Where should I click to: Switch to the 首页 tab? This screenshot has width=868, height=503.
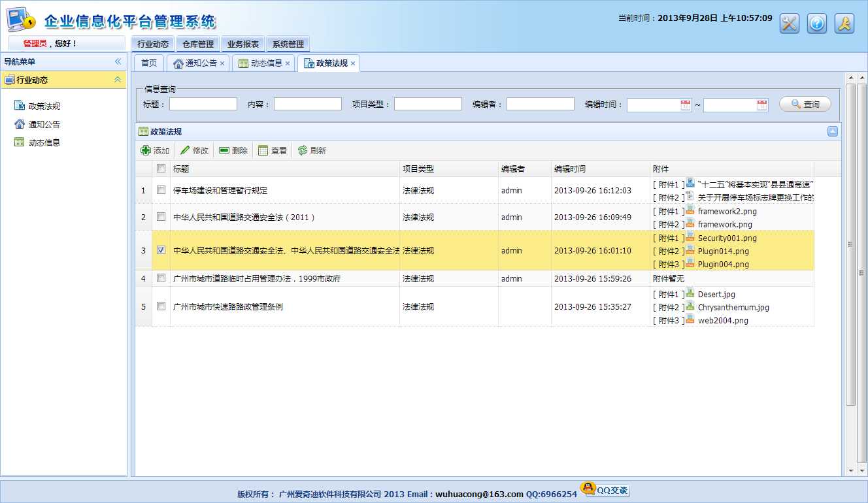[x=149, y=63]
